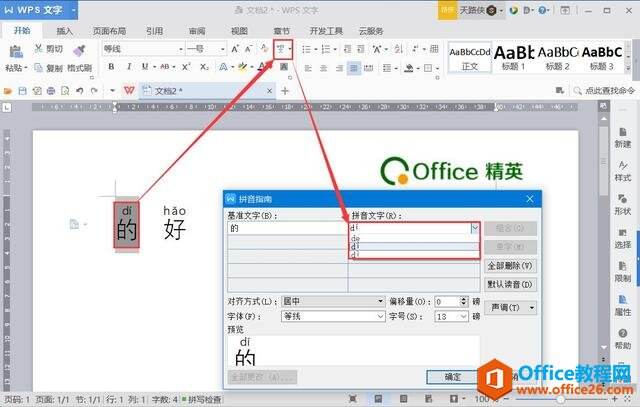
Task: Open 帮助 in right sidebar
Action: tap(622, 339)
